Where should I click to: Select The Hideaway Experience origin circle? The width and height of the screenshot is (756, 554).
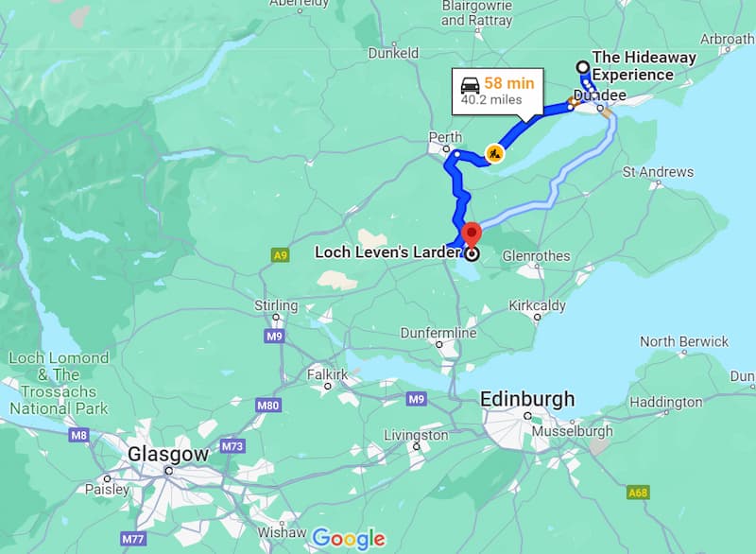coord(583,67)
